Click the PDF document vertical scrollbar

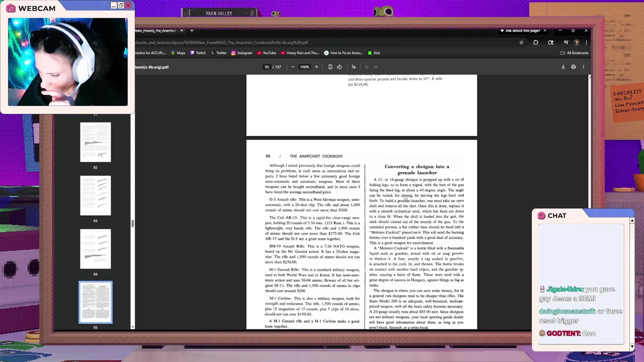tap(590, 201)
